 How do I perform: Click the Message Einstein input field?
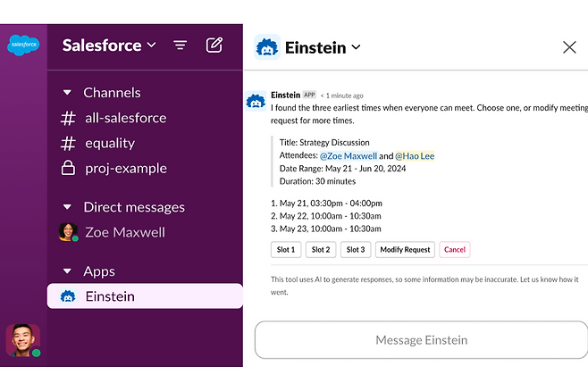(x=421, y=340)
